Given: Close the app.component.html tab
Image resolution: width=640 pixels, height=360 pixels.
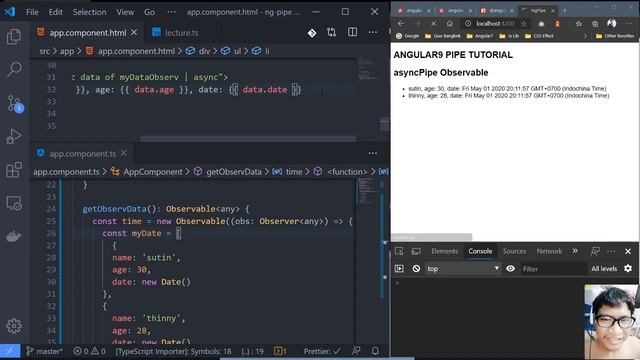Looking at the screenshot, I should click(134, 32).
